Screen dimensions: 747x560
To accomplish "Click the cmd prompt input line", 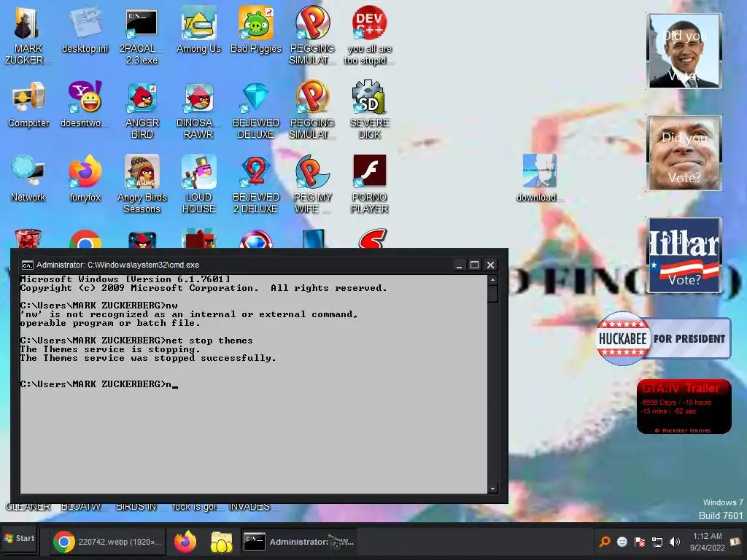I will point(98,384).
